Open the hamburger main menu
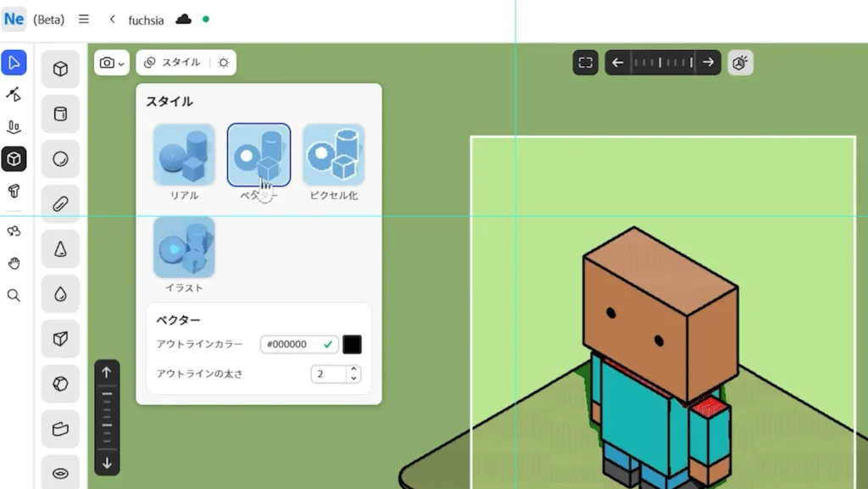 pyautogui.click(x=84, y=19)
